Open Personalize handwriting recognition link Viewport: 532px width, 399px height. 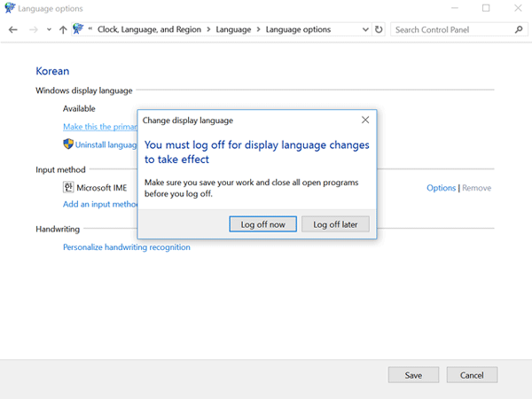(x=126, y=247)
